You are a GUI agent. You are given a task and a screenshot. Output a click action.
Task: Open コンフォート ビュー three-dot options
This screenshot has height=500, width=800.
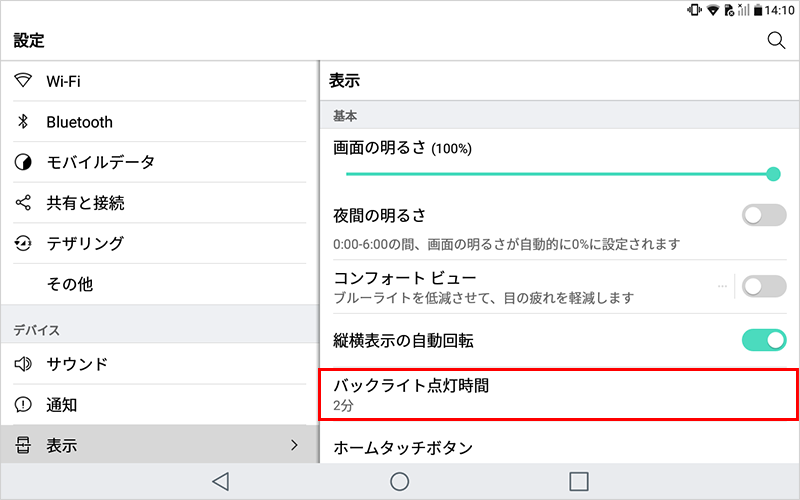tap(722, 286)
